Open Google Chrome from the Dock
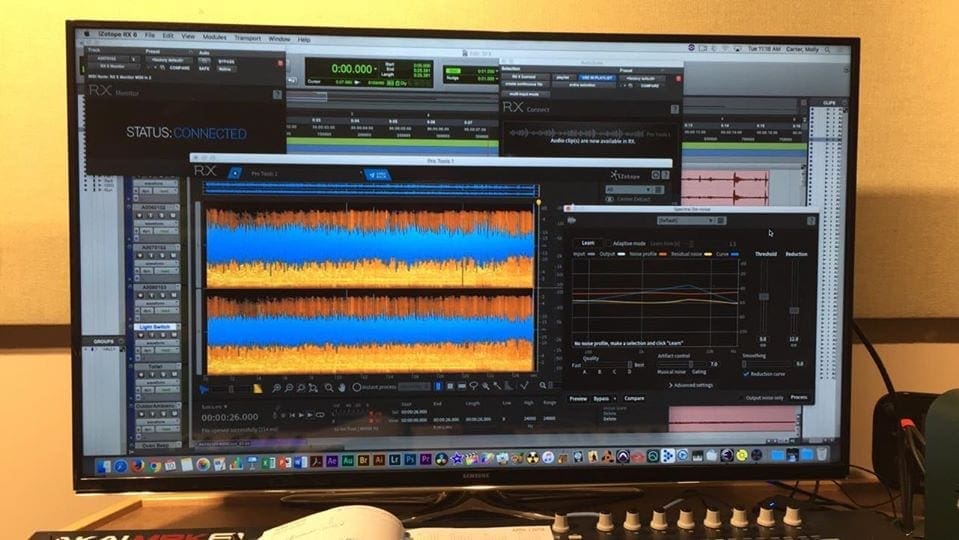 tap(155, 466)
